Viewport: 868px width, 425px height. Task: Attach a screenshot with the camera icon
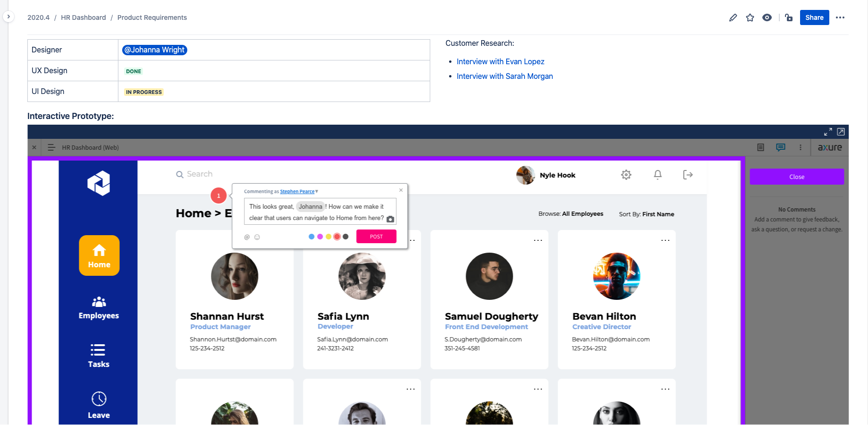coord(391,219)
